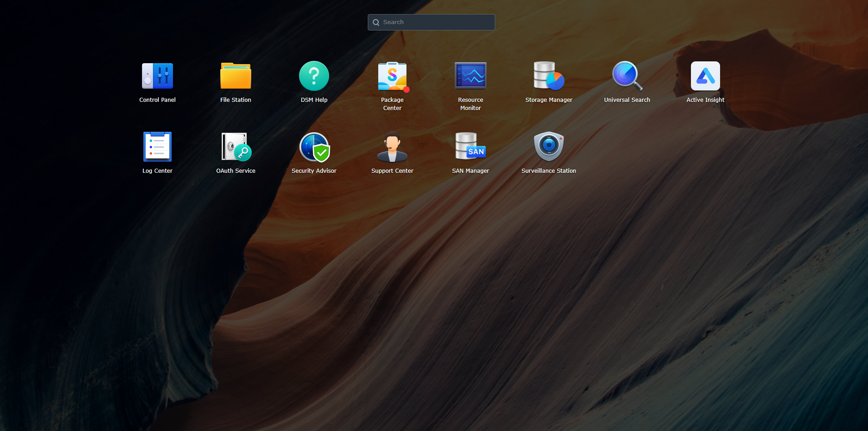
Task: Launch Surveillance Station camera icon
Action: point(548,147)
